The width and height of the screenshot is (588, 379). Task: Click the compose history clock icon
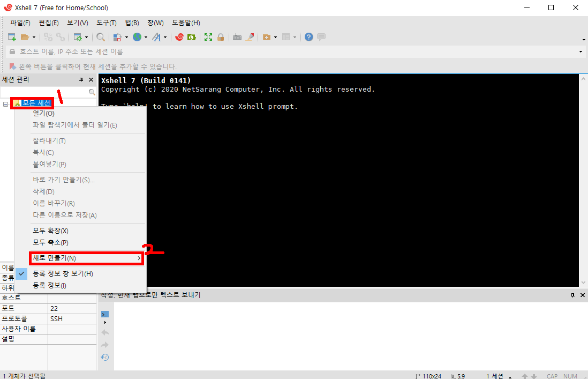[x=105, y=357]
